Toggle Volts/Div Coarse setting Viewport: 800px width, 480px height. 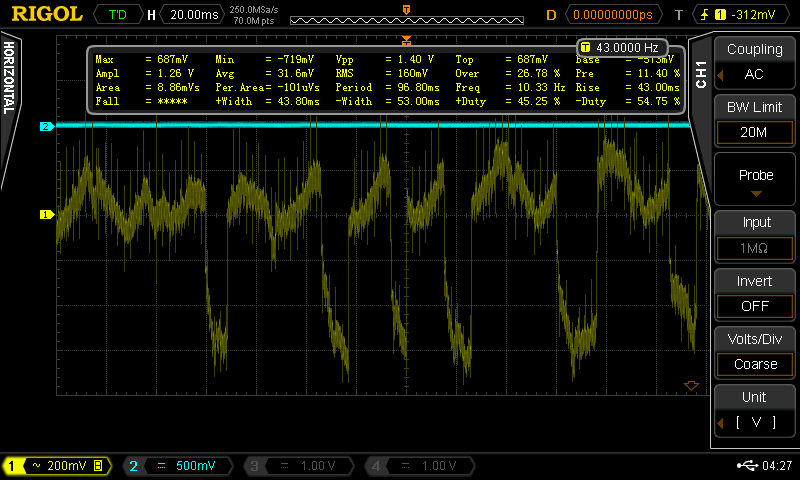click(755, 352)
